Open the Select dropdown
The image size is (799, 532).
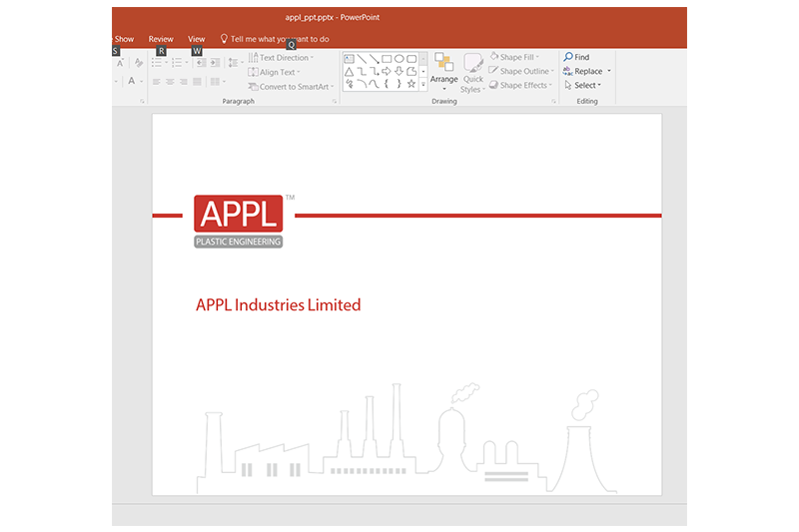(x=583, y=85)
